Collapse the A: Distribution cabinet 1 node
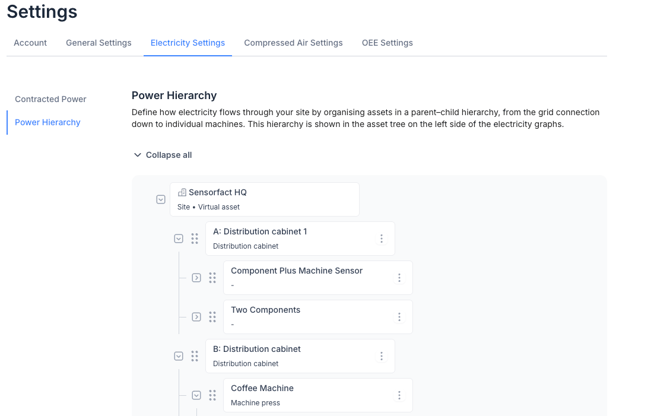This screenshot has height=416, width=670. [x=179, y=239]
